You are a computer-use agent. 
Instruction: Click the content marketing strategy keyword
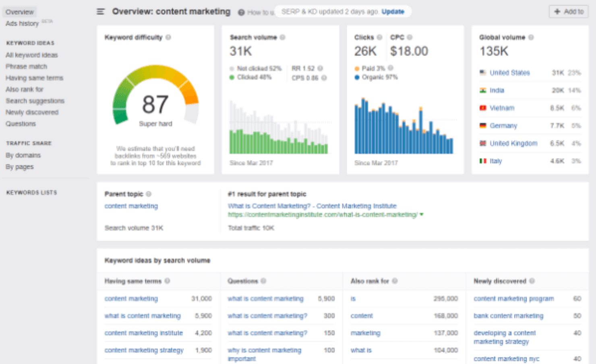pos(144,350)
